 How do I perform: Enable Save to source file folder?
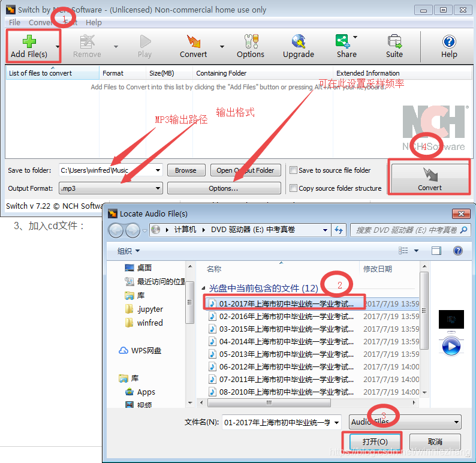293,170
